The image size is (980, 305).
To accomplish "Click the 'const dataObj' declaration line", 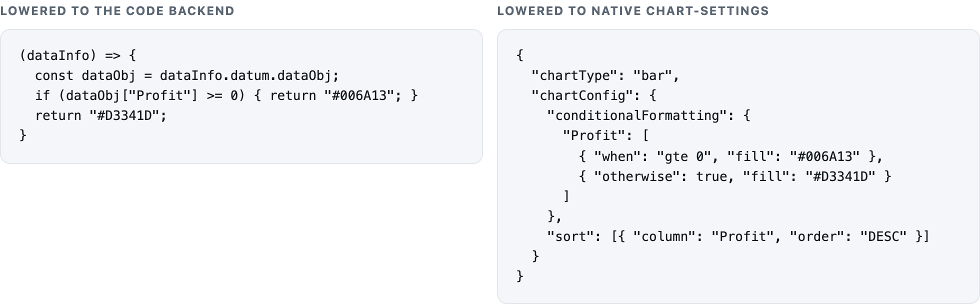I will [187, 75].
